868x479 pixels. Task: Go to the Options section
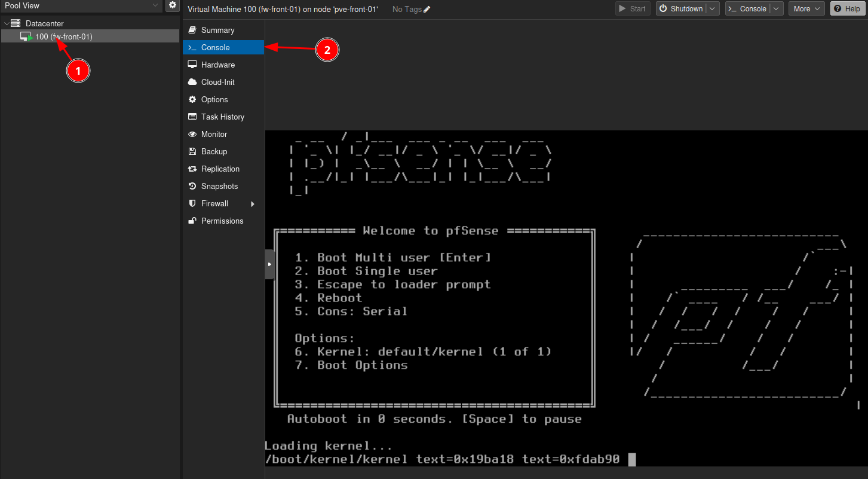coord(214,99)
